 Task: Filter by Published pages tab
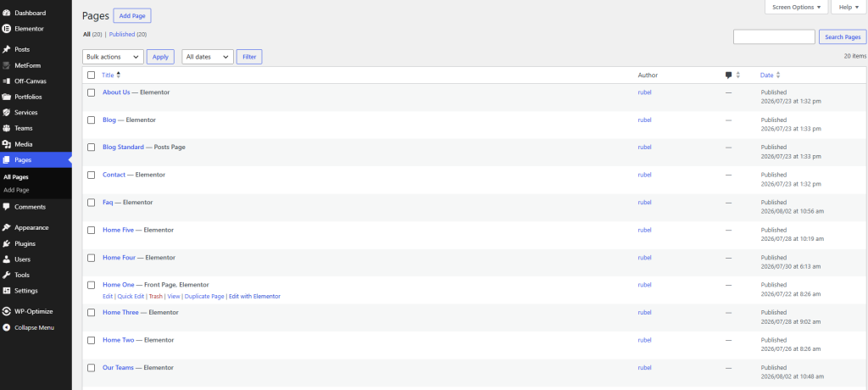tap(122, 35)
